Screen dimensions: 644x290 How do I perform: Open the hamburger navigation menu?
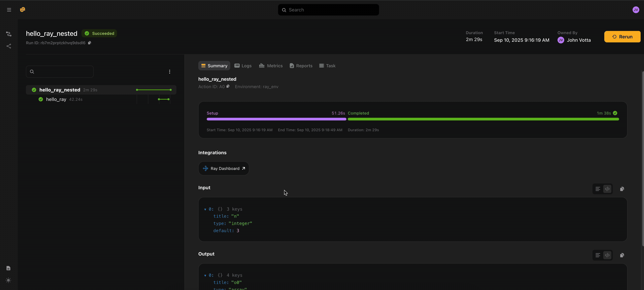click(9, 10)
